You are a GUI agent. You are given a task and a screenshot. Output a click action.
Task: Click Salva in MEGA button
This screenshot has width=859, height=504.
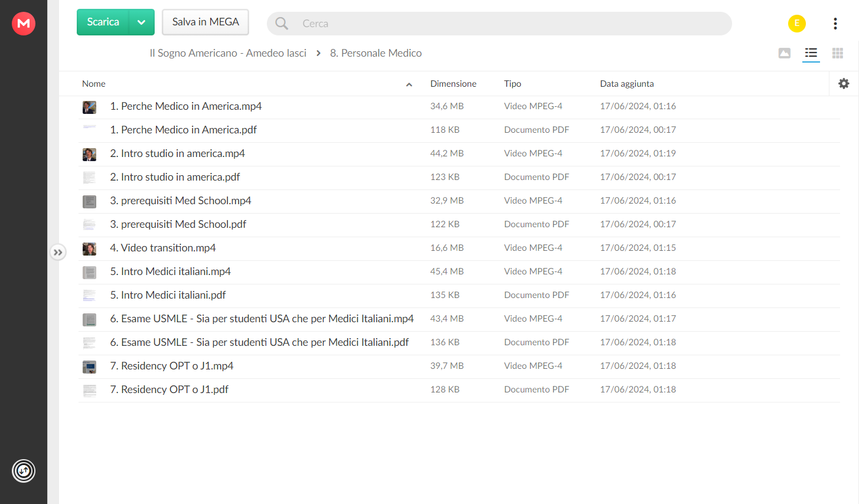tap(205, 22)
